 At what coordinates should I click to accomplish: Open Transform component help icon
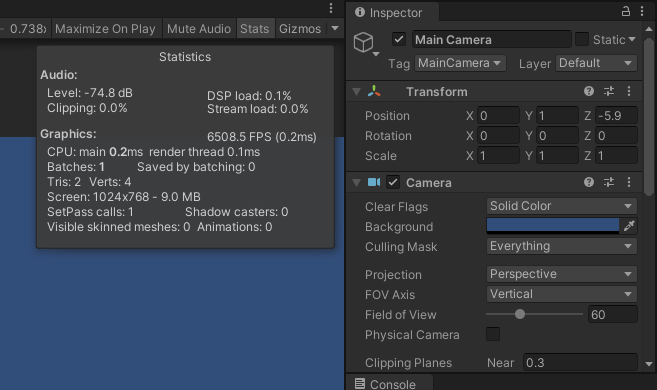click(x=589, y=91)
